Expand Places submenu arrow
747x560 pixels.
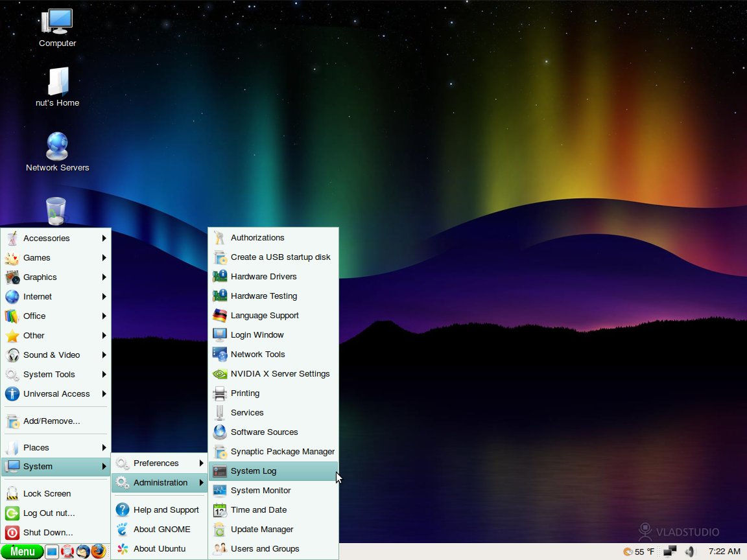pyautogui.click(x=104, y=448)
